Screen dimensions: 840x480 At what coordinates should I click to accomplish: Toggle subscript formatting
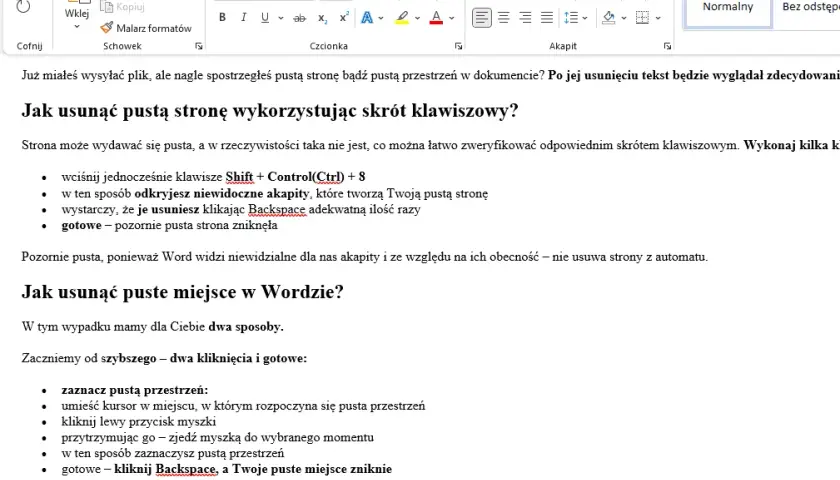[322, 18]
